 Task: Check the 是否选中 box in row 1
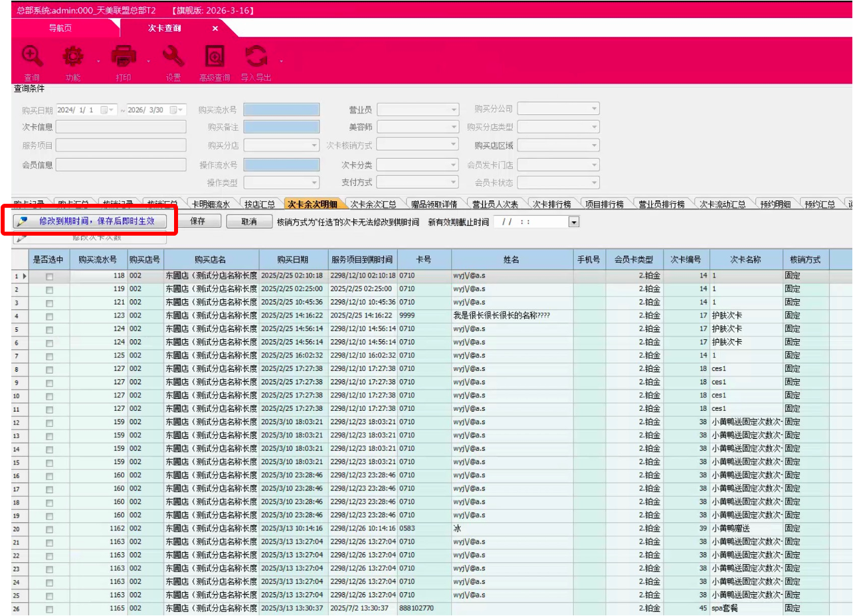49,276
